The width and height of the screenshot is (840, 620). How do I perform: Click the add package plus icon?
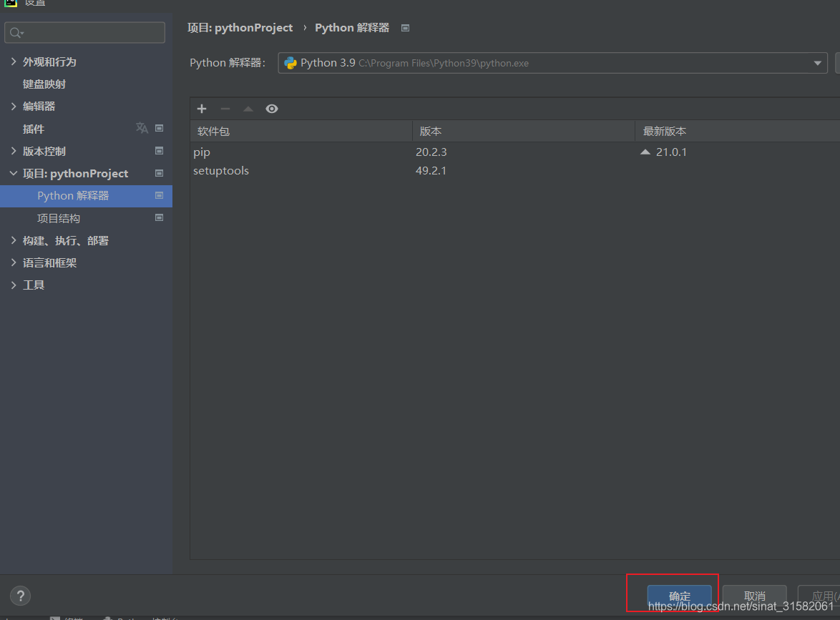click(x=202, y=109)
